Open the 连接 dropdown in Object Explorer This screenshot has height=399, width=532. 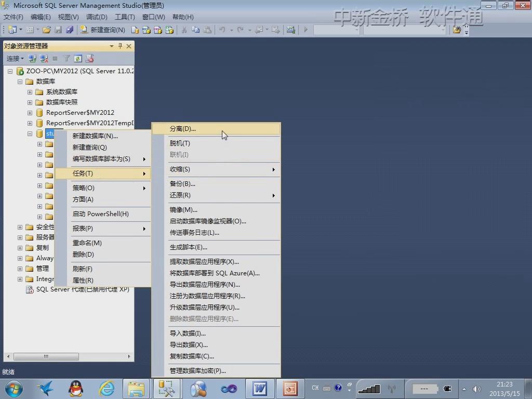pyautogui.click(x=15, y=58)
